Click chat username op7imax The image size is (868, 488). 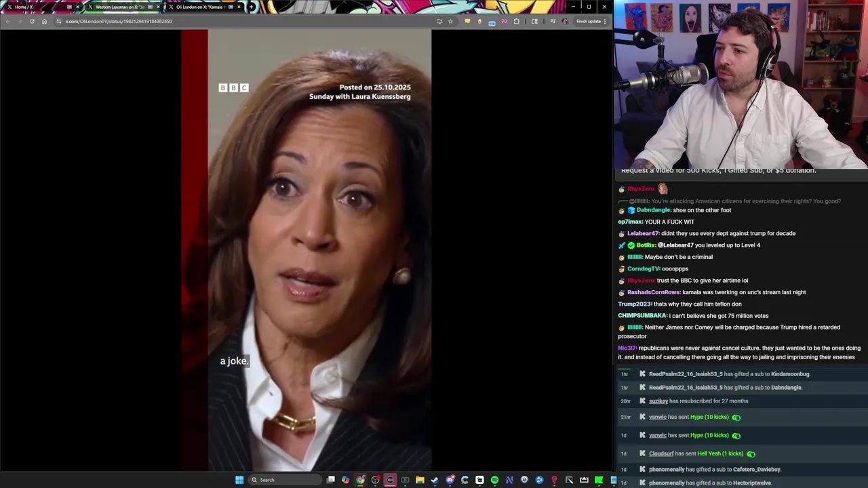(x=630, y=222)
